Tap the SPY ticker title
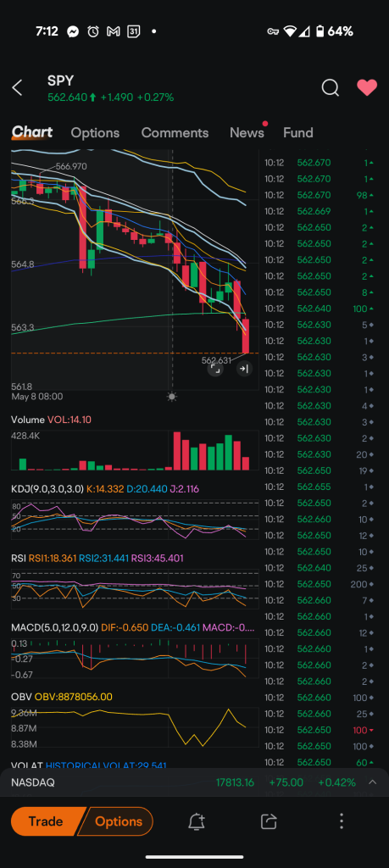The image size is (389, 868). 60,81
